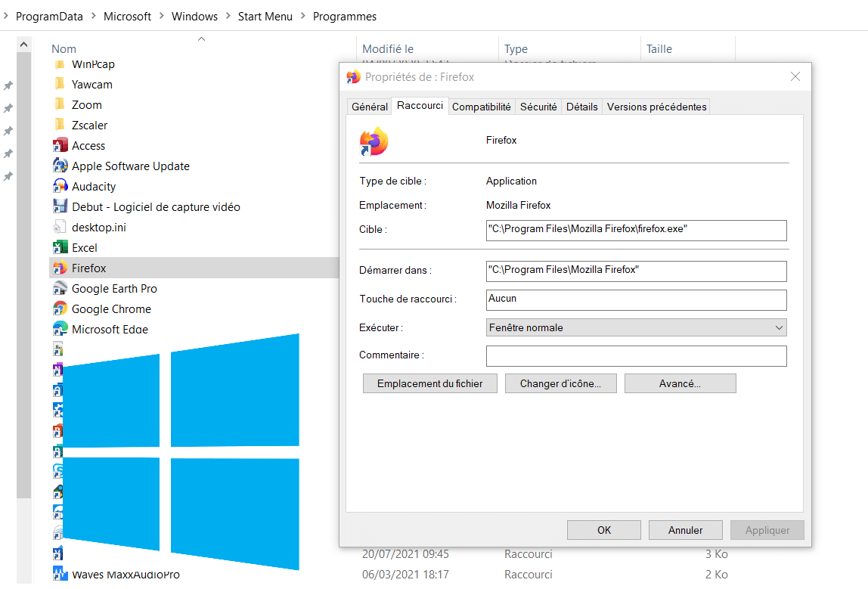The image size is (868, 589).
Task: Click the Firefox icon in file list
Action: pos(60,268)
